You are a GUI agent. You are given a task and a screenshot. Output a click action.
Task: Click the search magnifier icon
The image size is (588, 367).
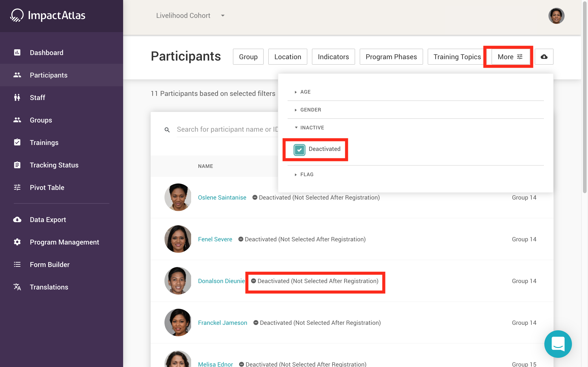(x=167, y=130)
